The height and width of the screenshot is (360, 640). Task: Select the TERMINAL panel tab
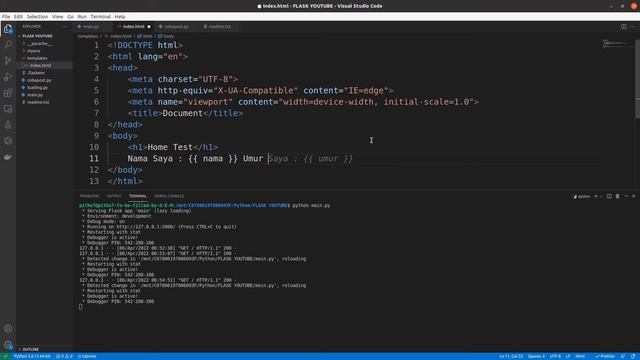point(138,196)
